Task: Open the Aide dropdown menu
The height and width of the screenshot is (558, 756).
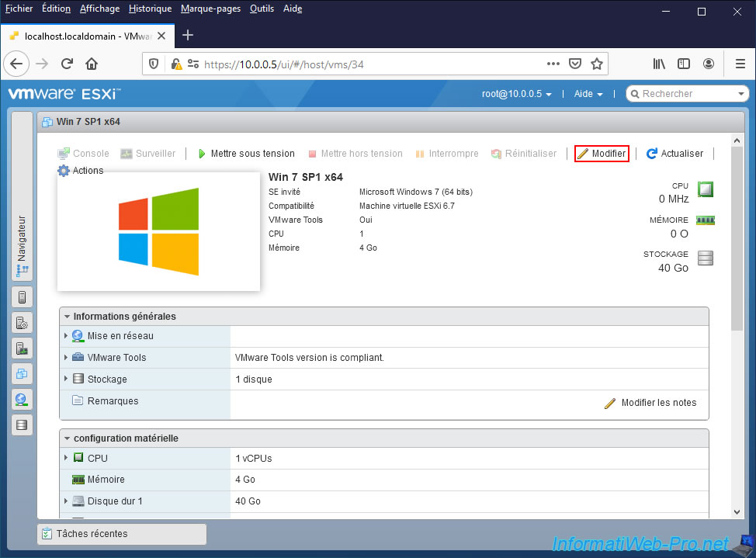Action: click(588, 94)
